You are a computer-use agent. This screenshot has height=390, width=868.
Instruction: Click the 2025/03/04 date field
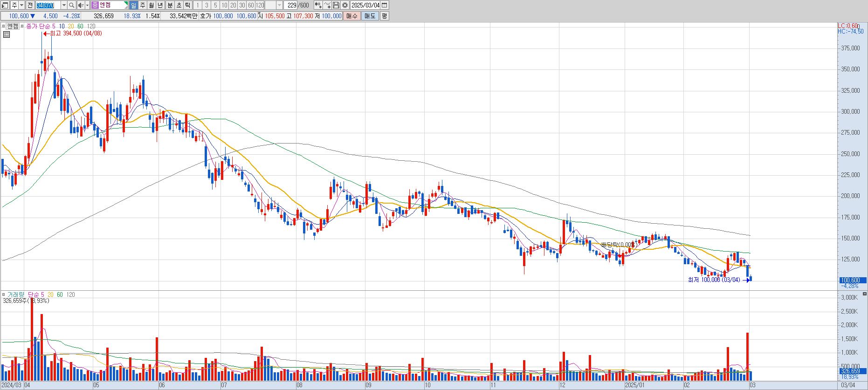click(x=365, y=5)
